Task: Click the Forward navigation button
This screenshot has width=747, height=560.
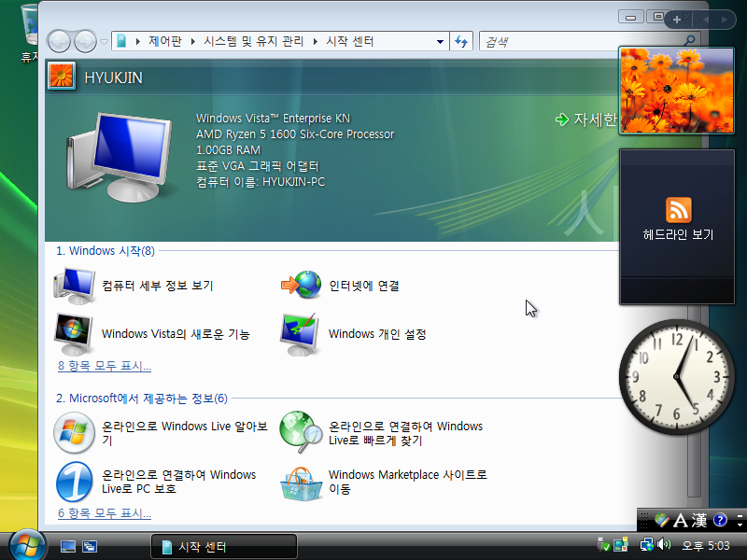Action: tap(85, 41)
